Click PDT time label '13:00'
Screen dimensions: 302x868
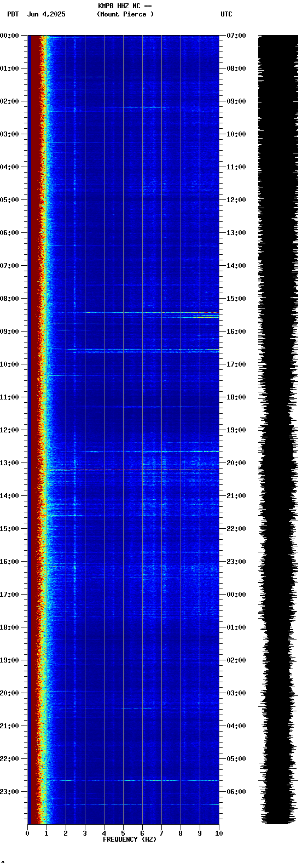coord(9,463)
